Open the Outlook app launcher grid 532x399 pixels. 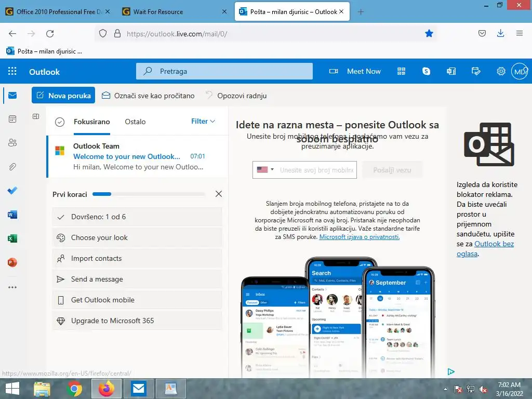(12, 71)
